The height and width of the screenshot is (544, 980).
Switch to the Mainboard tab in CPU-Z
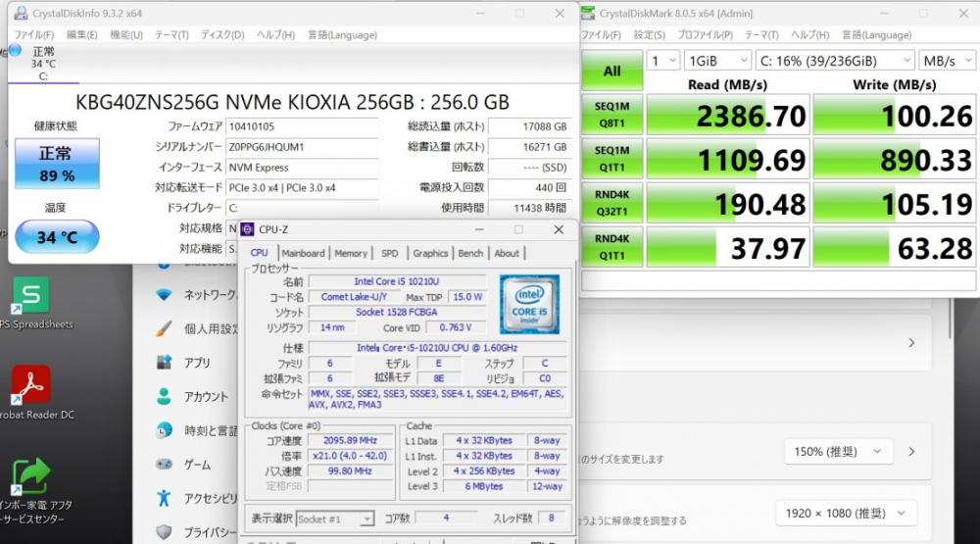click(303, 253)
